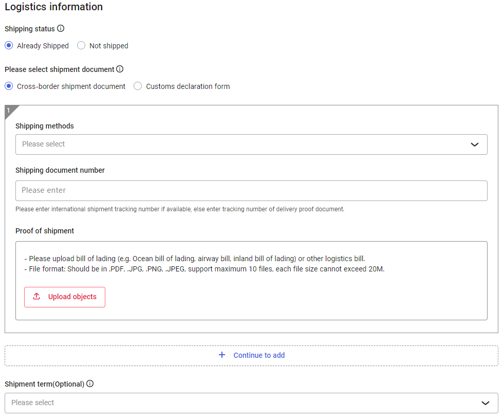The image size is (504, 420).
Task: Click info icon beside 'Please select shipment document'
Action: (120, 69)
